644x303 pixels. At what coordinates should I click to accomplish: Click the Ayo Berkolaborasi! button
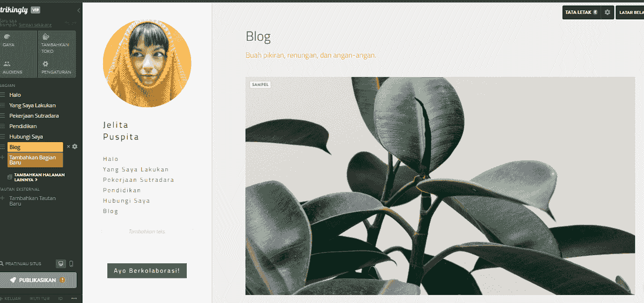[147, 270]
